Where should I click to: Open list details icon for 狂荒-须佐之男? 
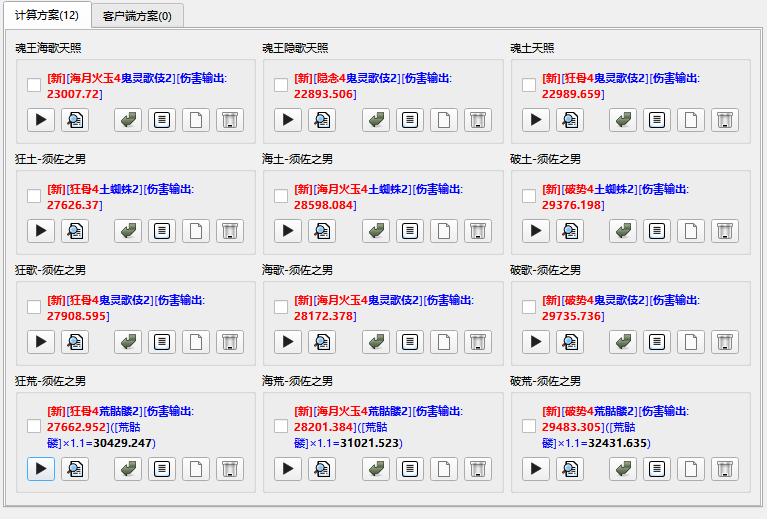click(x=162, y=469)
